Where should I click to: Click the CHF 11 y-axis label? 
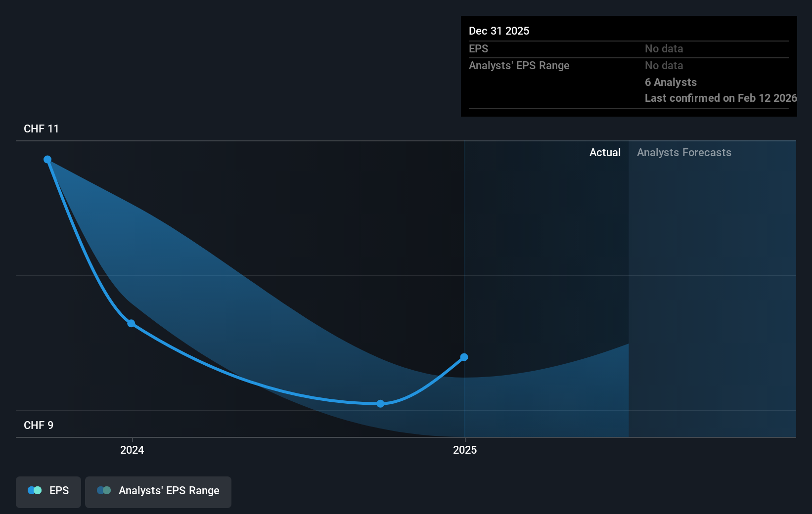pos(41,129)
